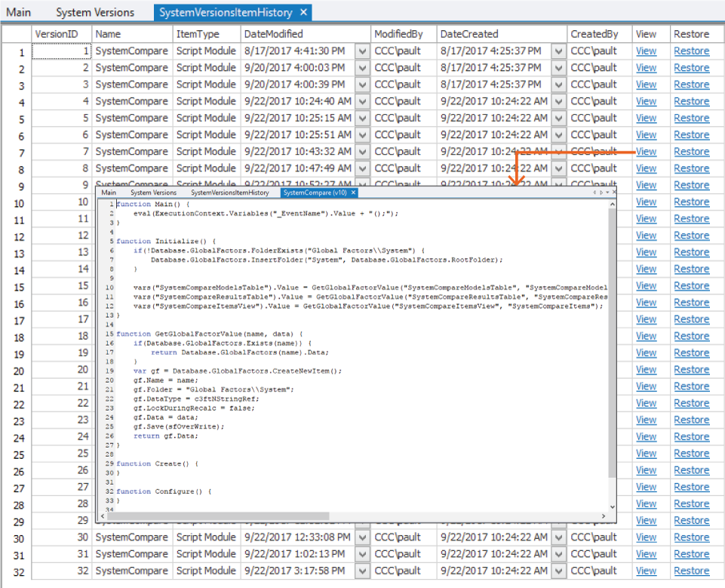Expand DateCreated dropdown for version 31

click(x=558, y=554)
